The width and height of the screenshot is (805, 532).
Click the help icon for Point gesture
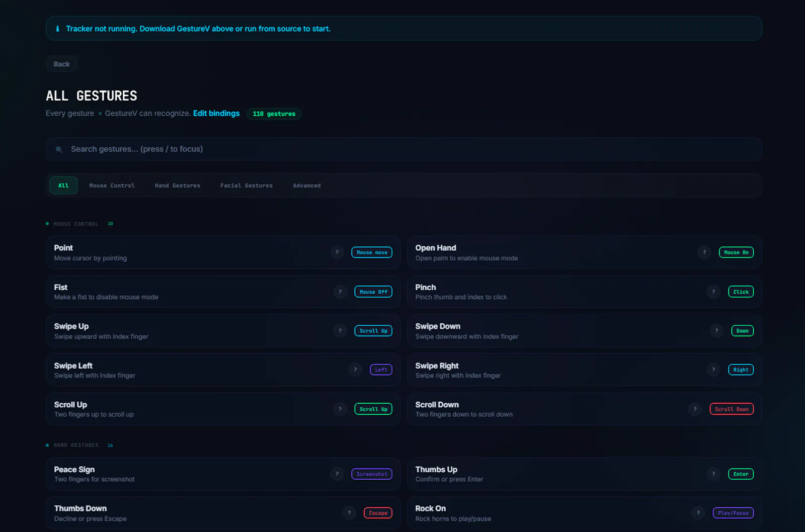337,252
